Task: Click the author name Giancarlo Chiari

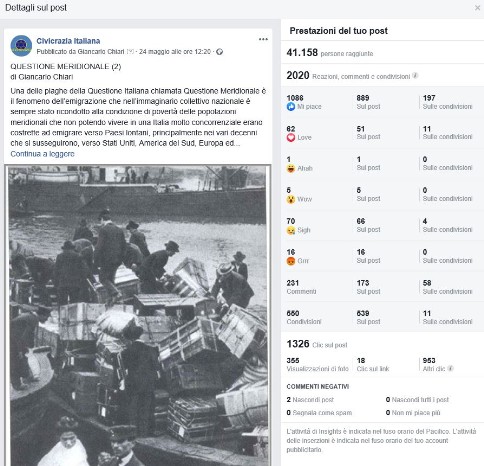Action: [x=101, y=52]
